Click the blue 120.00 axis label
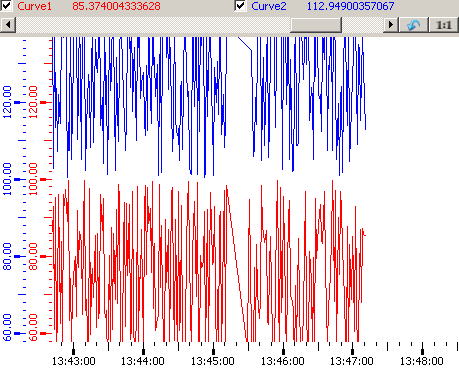 [x=7, y=102]
